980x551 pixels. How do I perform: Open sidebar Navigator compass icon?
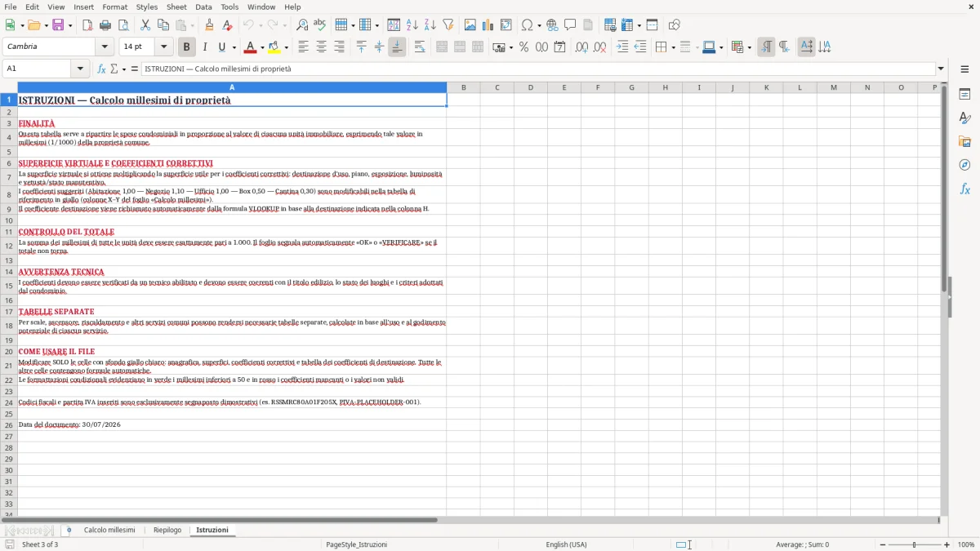coord(964,166)
